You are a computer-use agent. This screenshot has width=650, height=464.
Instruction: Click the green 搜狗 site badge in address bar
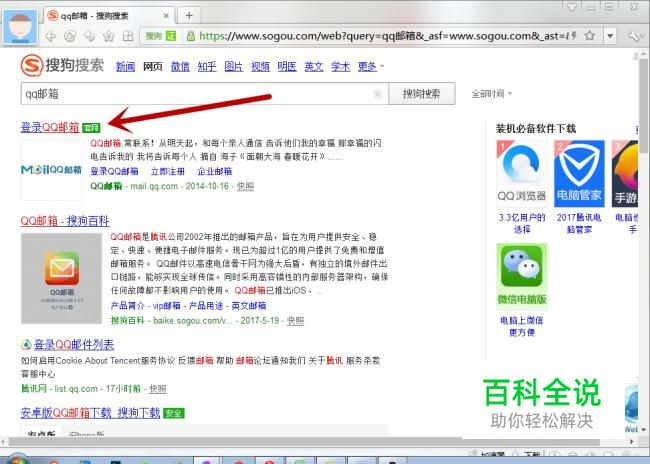(160, 36)
